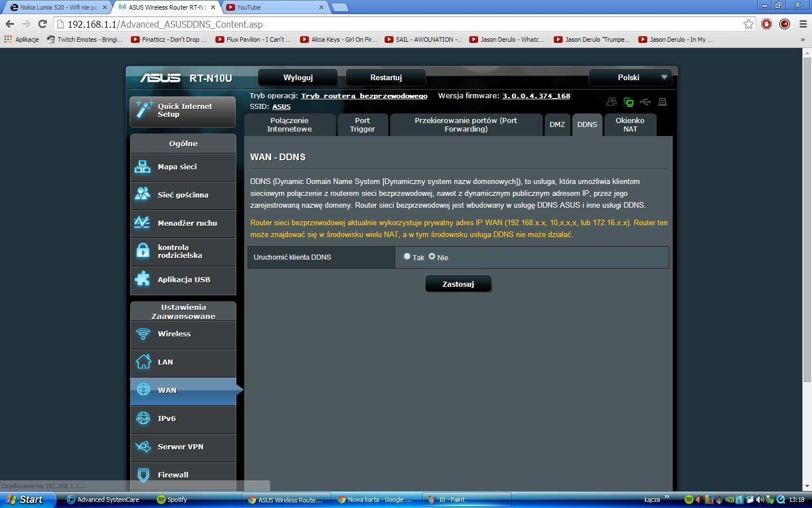This screenshot has height=508, width=812.
Task: Click the Wireless wifi signal icon
Action: (143, 334)
